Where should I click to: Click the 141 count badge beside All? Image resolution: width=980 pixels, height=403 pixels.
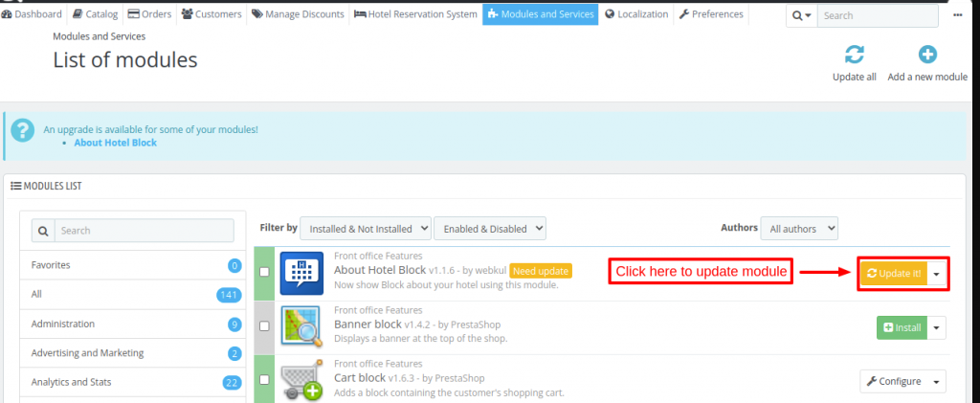coord(230,294)
